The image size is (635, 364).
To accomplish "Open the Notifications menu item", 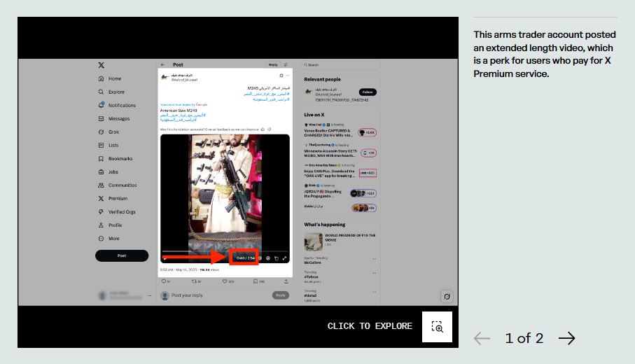I will (121, 105).
